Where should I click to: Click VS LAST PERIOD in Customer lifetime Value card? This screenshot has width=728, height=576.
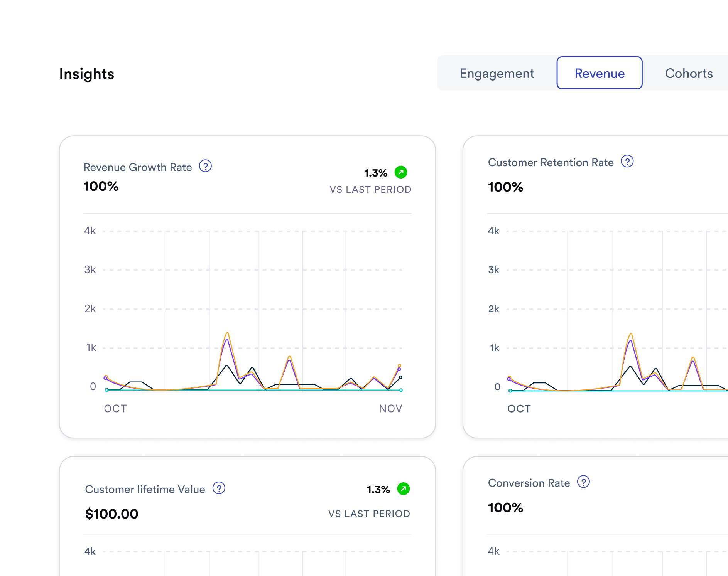click(369, 514)
